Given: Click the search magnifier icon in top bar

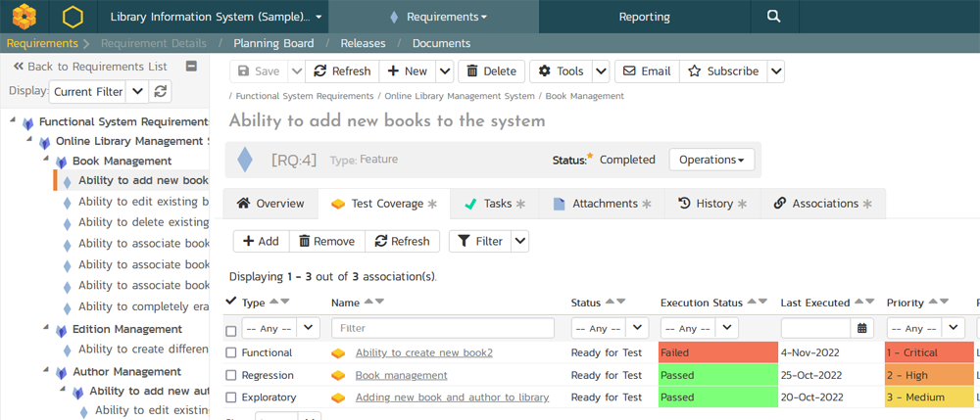Looking at the screenshot, I should click(773, 17).
